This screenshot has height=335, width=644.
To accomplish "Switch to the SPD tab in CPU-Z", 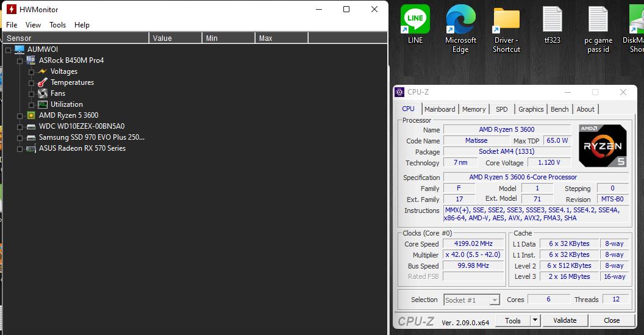I will click(x=501, y=109).
